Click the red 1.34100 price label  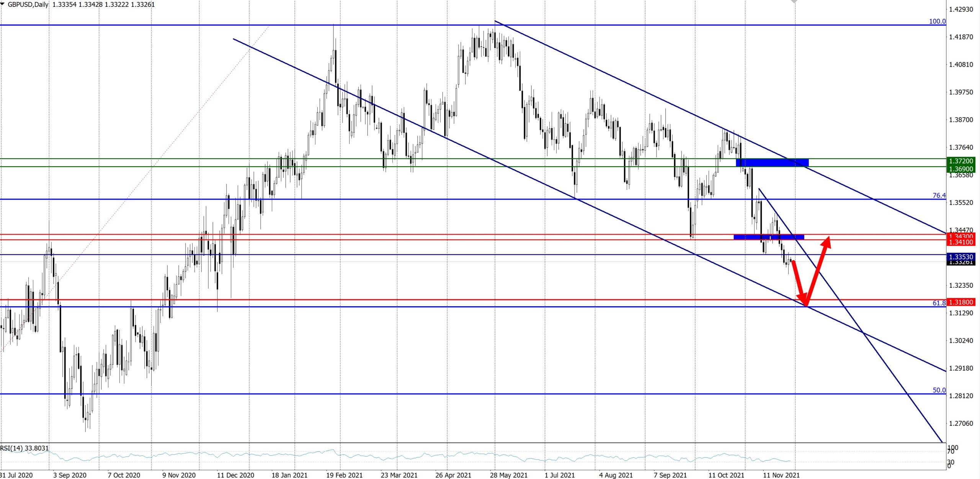[x=960, y=242]
